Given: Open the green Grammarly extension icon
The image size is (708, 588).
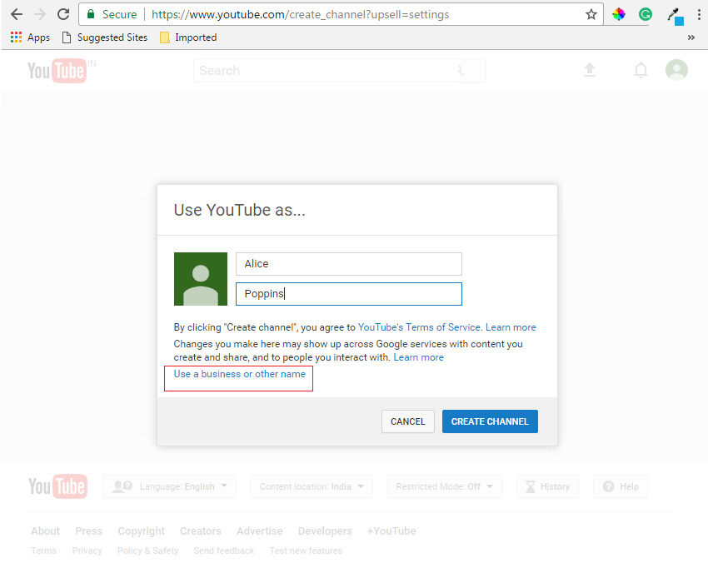Looking at the screenshot, I should 646,14.
